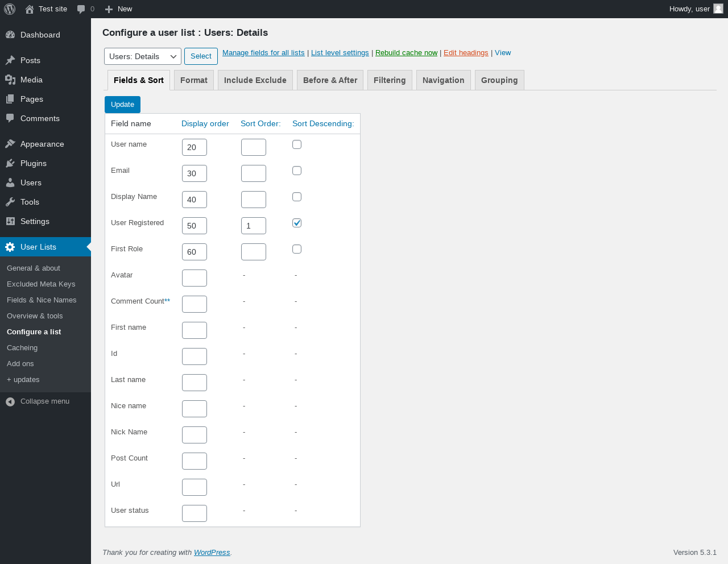Toggle Sort Descending for User name

[297, 144]
